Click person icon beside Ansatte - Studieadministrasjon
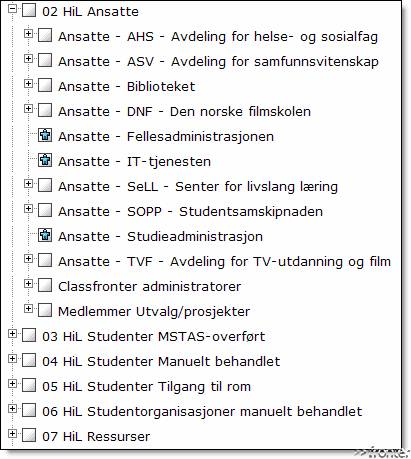Screen dimensions: 411x459 pyautogui.click(x=45, y=235)
